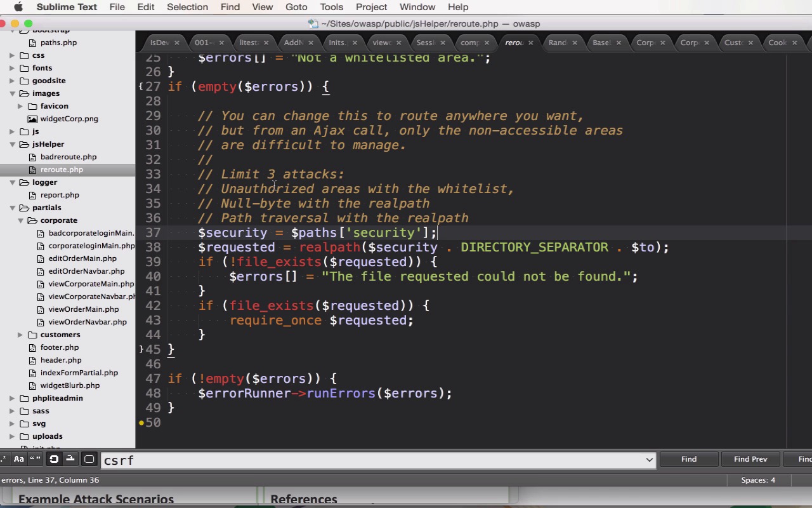This screenshot has width=812, height=508.
Task: Click the svg folder icon
Action: [x=24, y=424]
